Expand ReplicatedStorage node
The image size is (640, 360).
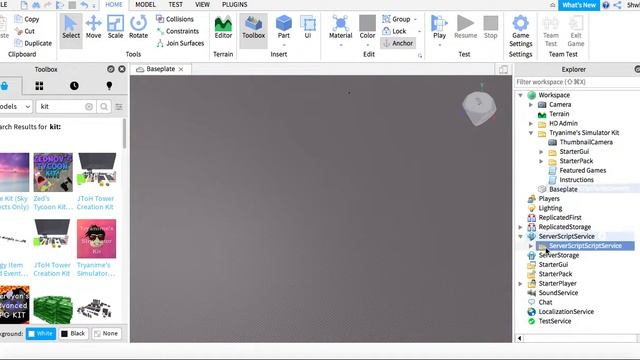pyautogui.click(x=520, y=227)
